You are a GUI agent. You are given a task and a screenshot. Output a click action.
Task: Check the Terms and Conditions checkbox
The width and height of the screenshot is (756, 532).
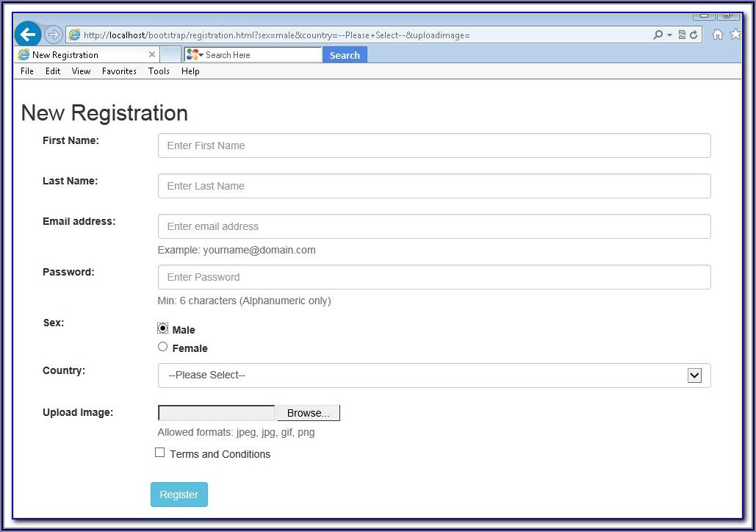click(x=160, y=453)
